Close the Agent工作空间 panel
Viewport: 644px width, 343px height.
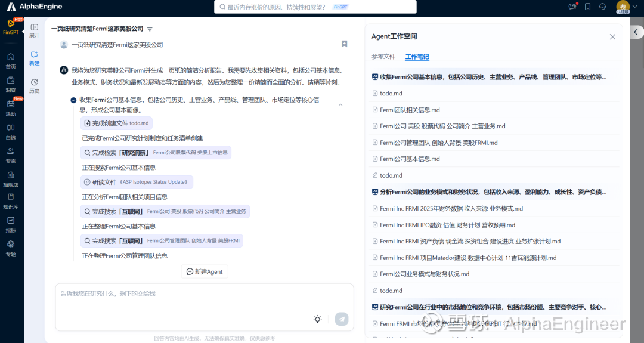pyautogui.click(x=612, y=37)
